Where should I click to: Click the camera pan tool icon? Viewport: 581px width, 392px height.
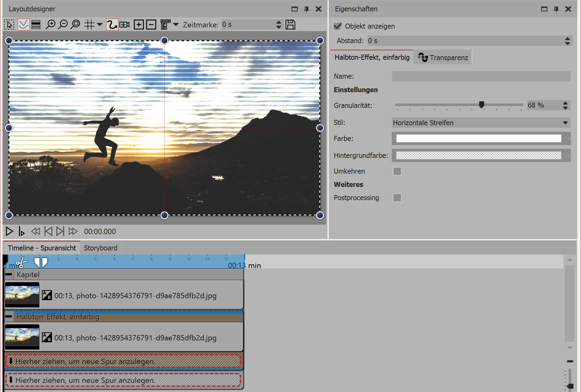click(x=125, y=25)
